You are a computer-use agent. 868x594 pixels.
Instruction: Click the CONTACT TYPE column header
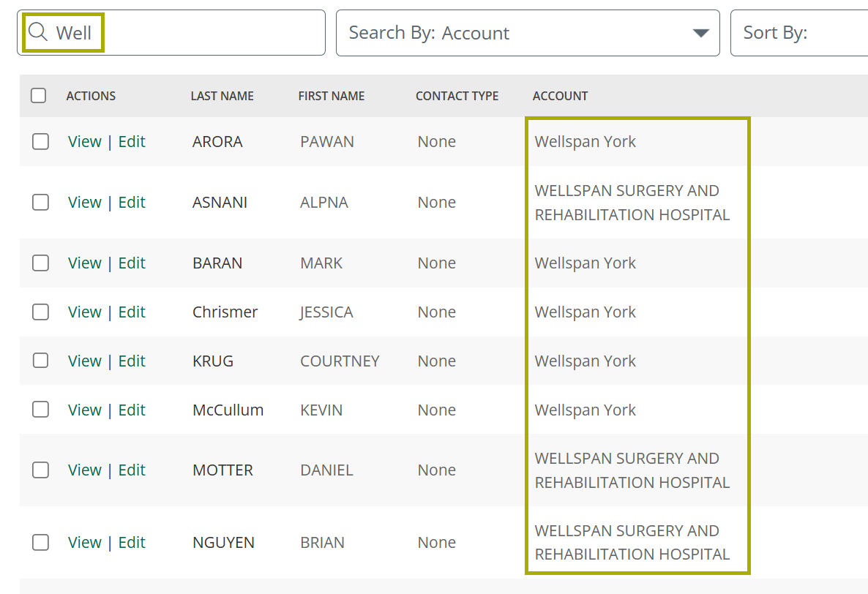pos(457,97)
